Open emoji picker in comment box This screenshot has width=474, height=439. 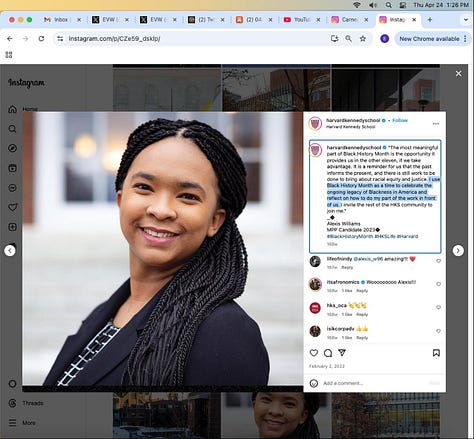[314, 383]
